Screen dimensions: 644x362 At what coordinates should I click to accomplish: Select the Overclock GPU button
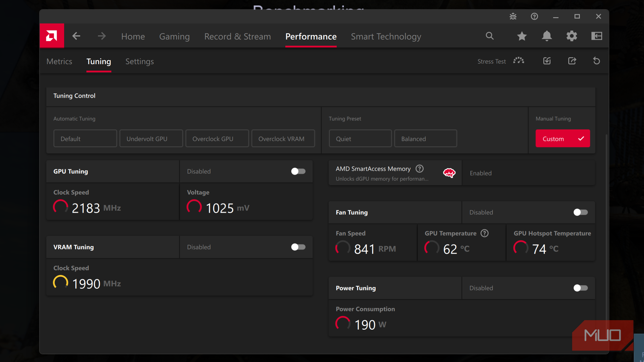(x=217, y=139)
